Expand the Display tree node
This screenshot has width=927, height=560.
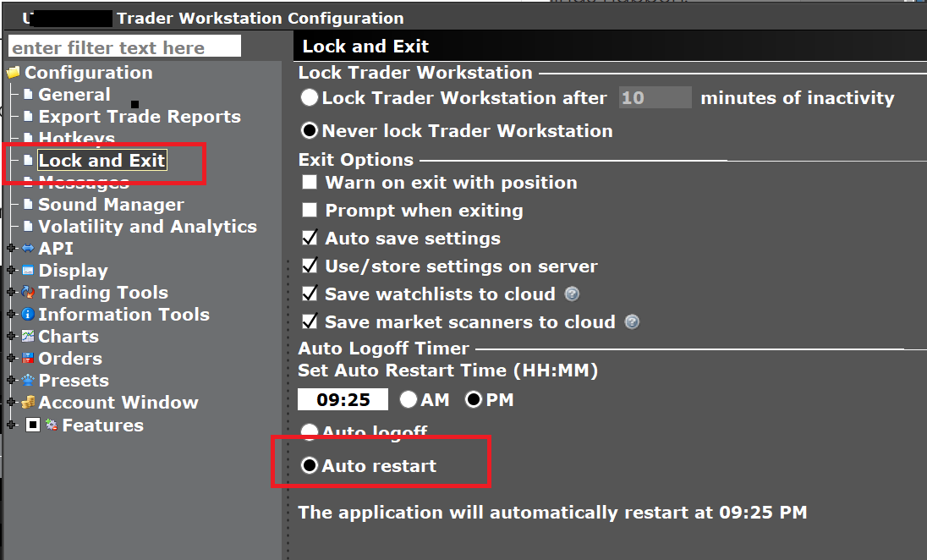11,270
